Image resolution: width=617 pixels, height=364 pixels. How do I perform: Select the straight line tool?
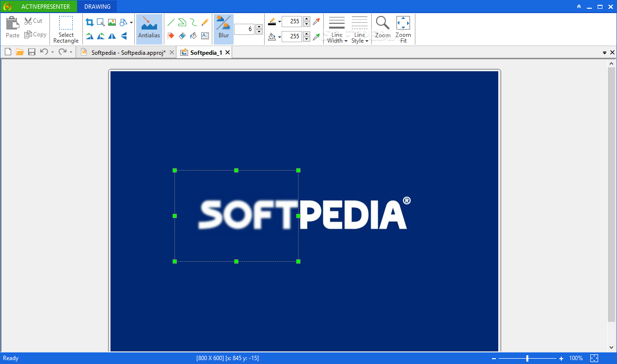point(171,22)
